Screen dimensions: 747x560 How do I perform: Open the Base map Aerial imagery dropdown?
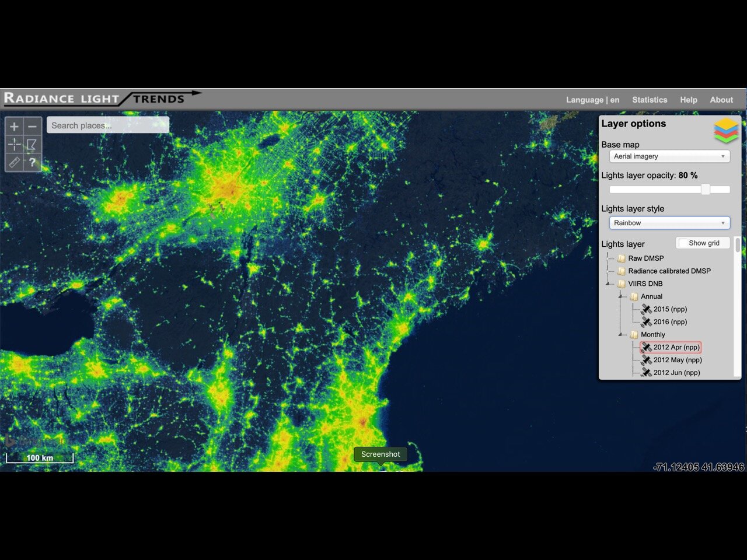669,156
